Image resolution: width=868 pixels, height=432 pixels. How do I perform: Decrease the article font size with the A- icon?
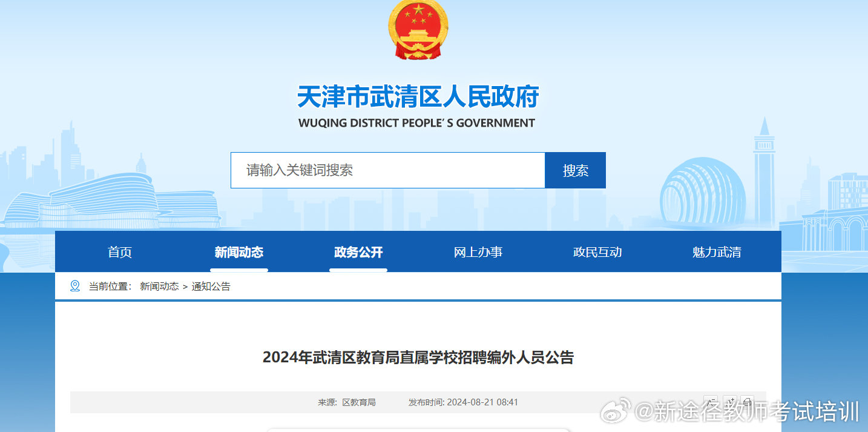pyautogui.click(x=711, y=402)
